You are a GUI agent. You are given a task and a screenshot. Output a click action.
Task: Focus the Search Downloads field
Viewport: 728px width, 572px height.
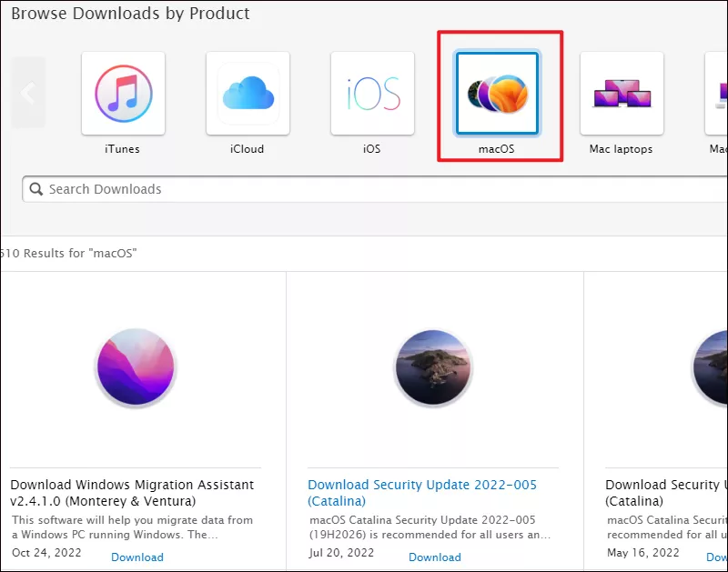pyautogui.click(x=375, y=189)
